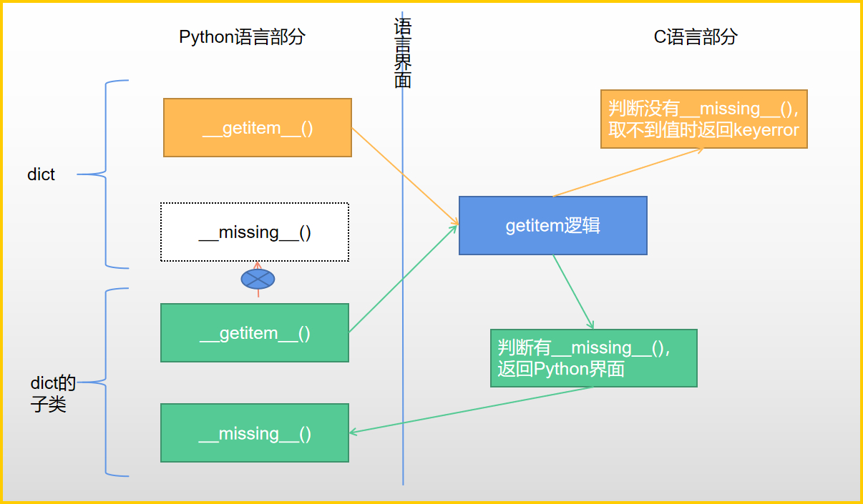Viewport: 863px width, 504px height.
Task: Click the dict label beside the upper brace
Action: tap(41, 174)
